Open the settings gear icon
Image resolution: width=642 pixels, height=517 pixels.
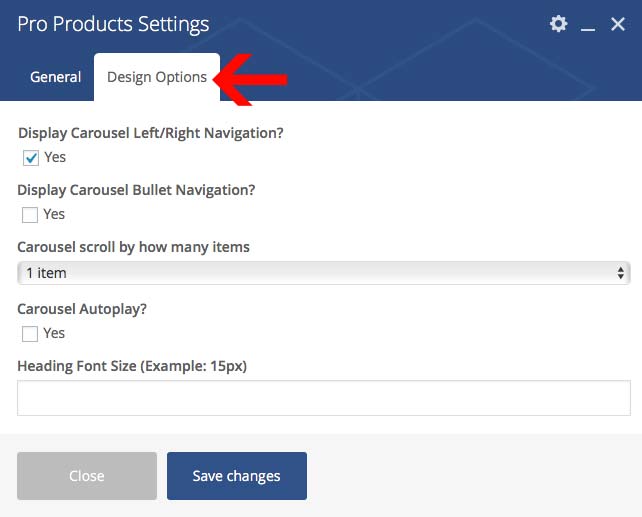pyautogui.click(x=558, y=24)
